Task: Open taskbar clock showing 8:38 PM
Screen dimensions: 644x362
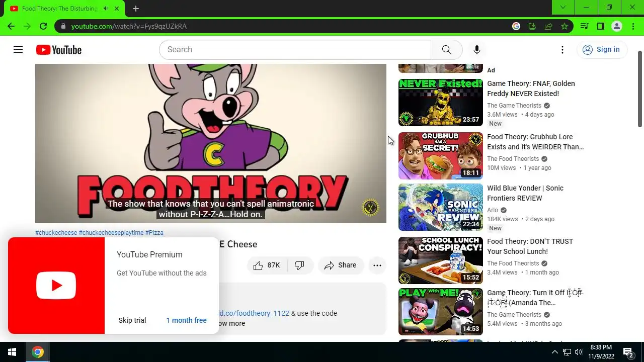Action: [x=601, y=352]
